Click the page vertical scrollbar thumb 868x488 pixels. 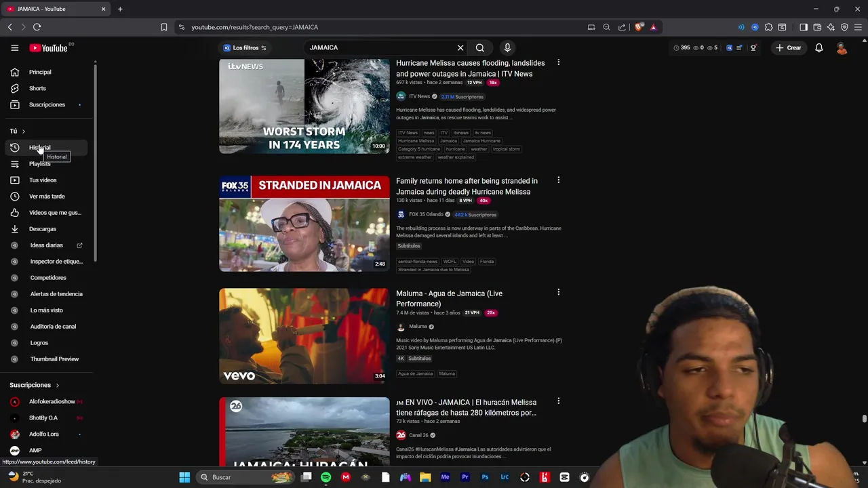coord(864,419)
